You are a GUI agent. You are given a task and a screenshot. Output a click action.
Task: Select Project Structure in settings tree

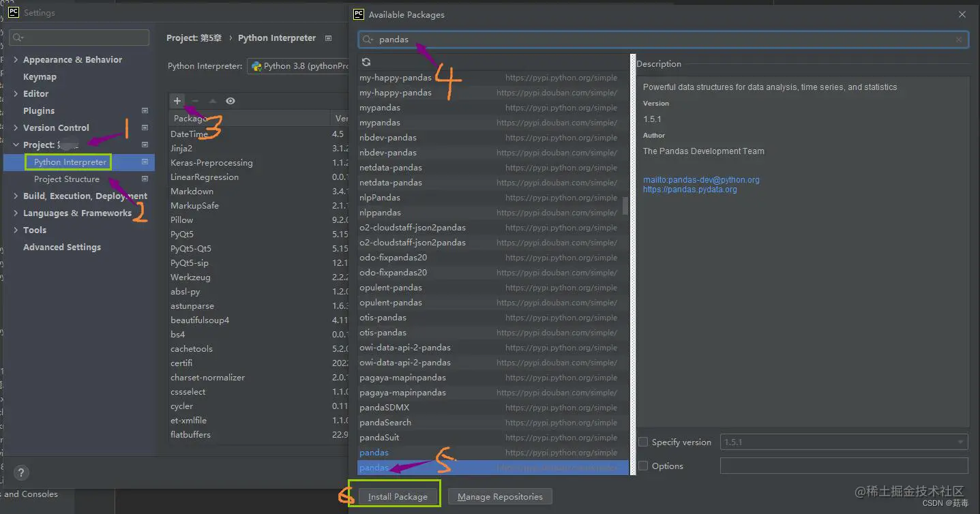click(x=67, y=179)
